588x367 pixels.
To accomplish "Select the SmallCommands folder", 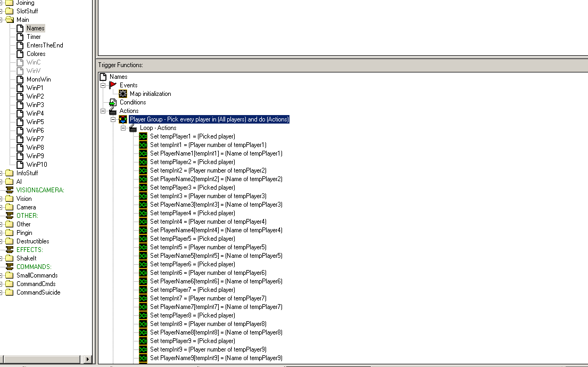I will point(37,275).
